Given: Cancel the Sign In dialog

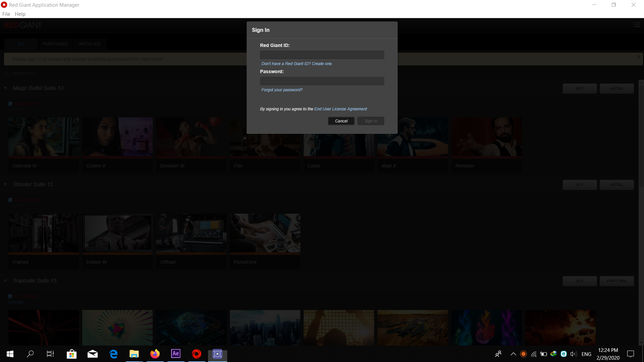Looking at the screenshot, I should pos(341,121).
